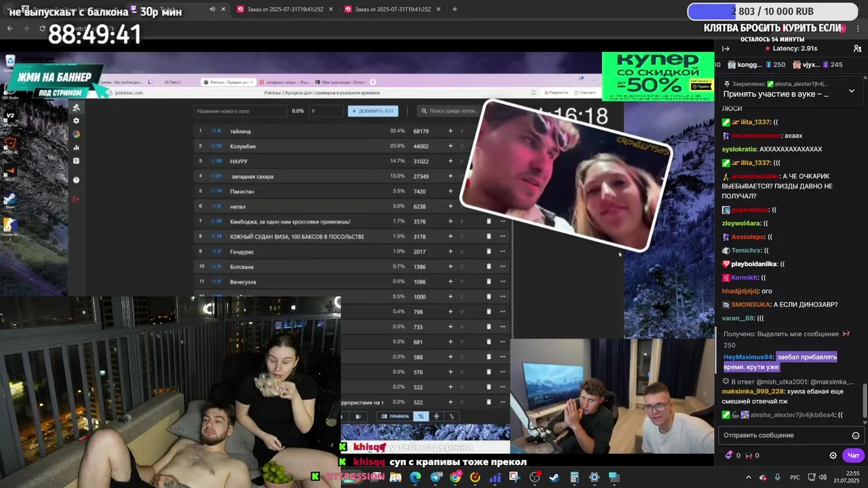Open more options for Гондурас lot
Image resolution: width=868 pixels, height=488 pixels.
click(502, 251)
